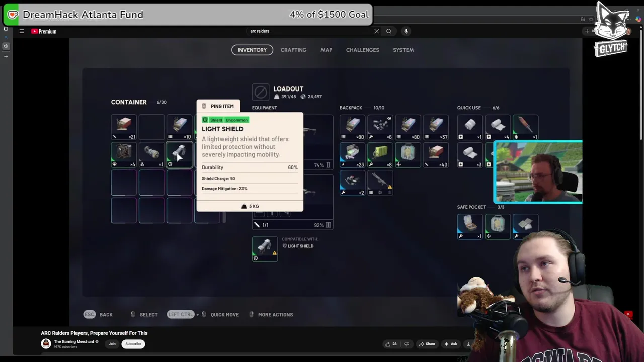Click the equipped shield slot under Equipment

pos(265,249)
